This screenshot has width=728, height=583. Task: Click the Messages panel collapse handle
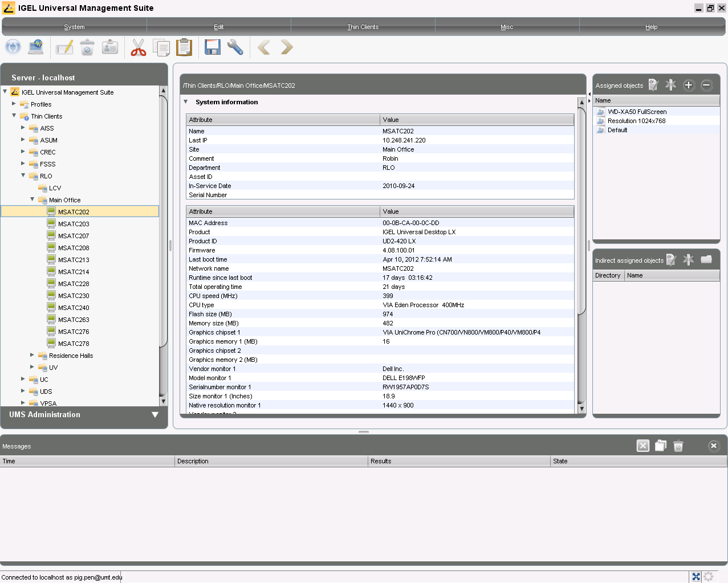coord(364,432)
